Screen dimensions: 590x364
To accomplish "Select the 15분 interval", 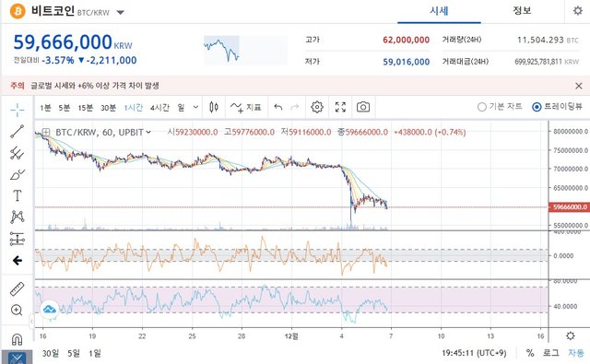I will (x=86, y=108).
